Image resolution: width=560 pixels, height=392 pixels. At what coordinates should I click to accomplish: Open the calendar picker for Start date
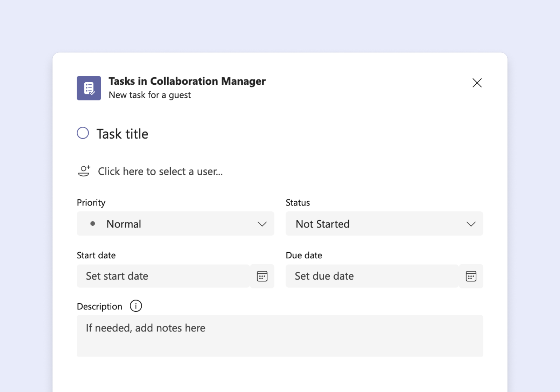[262, 276]
